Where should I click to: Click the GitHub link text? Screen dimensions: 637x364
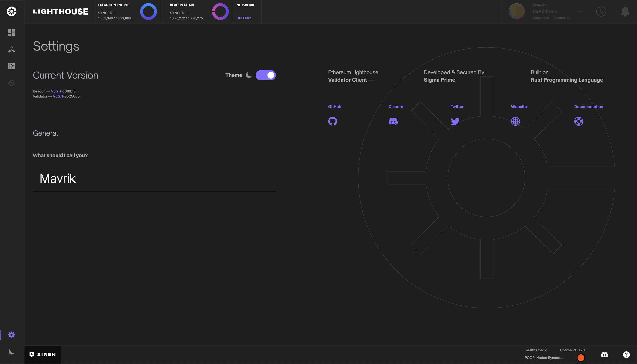click(x=335, y=107)
